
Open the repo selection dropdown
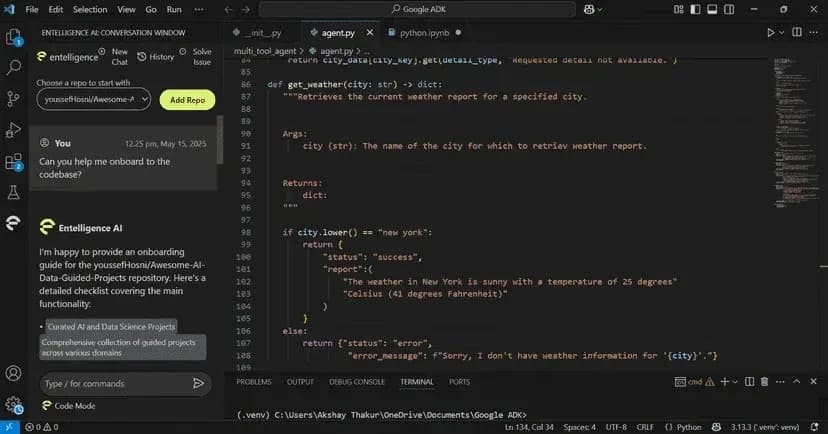pyautogui.click(x=93, y=99)
